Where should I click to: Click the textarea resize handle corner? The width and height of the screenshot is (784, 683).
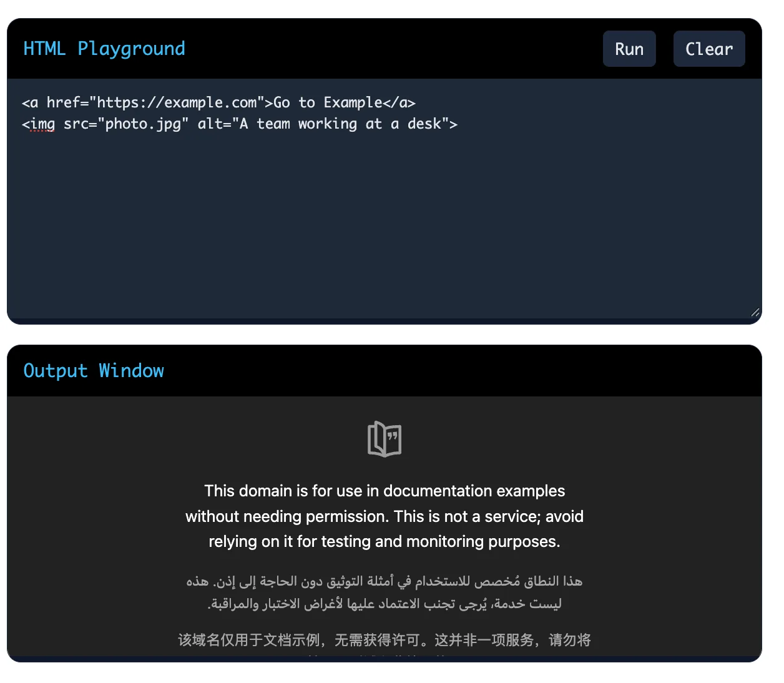point(755,312)
